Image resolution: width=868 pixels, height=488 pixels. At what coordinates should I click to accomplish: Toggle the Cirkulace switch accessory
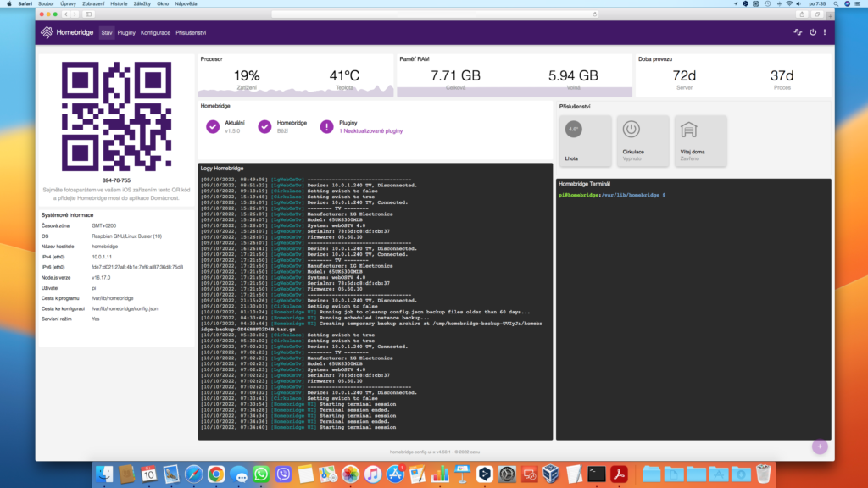click(643, 141)
